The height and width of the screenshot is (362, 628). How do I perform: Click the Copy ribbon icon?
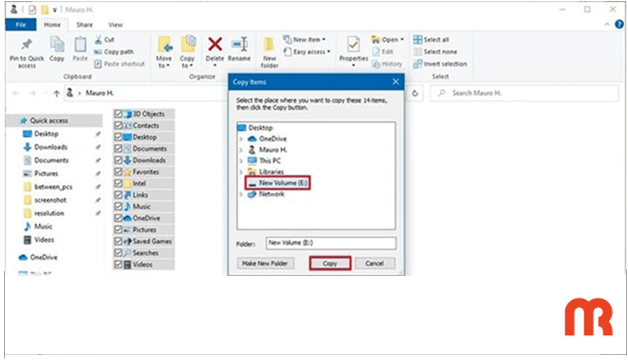pos(57,44)
